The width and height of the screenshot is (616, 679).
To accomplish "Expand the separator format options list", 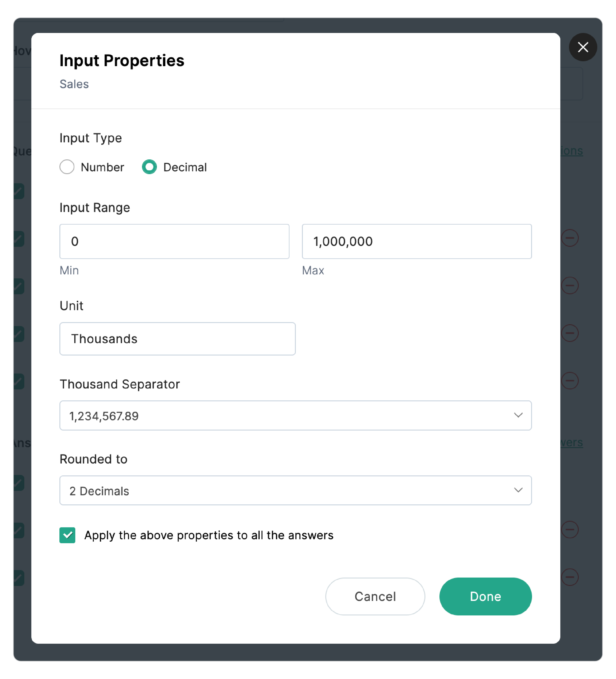I will [518, 415].
